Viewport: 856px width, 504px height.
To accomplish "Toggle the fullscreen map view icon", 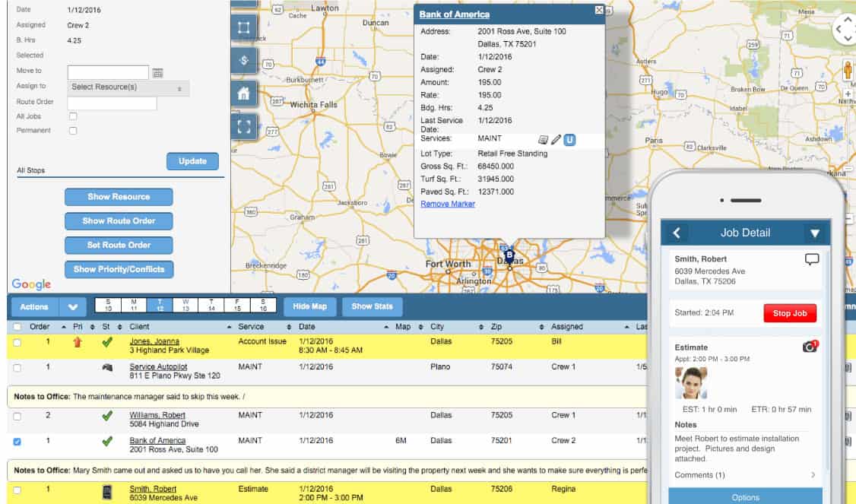I will click(x=243, y=127).
